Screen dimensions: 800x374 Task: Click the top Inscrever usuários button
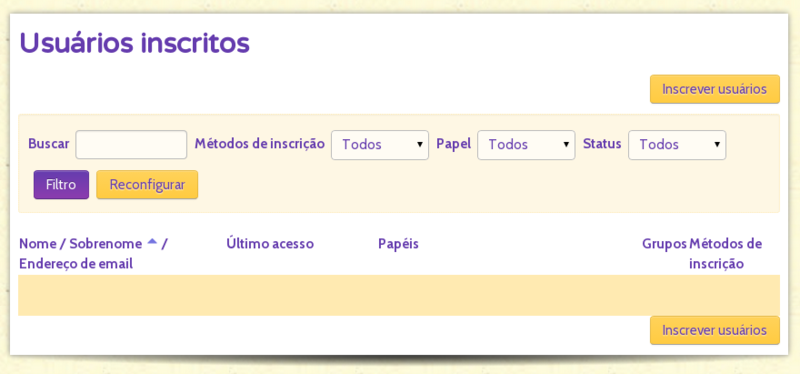pos(714,89)
